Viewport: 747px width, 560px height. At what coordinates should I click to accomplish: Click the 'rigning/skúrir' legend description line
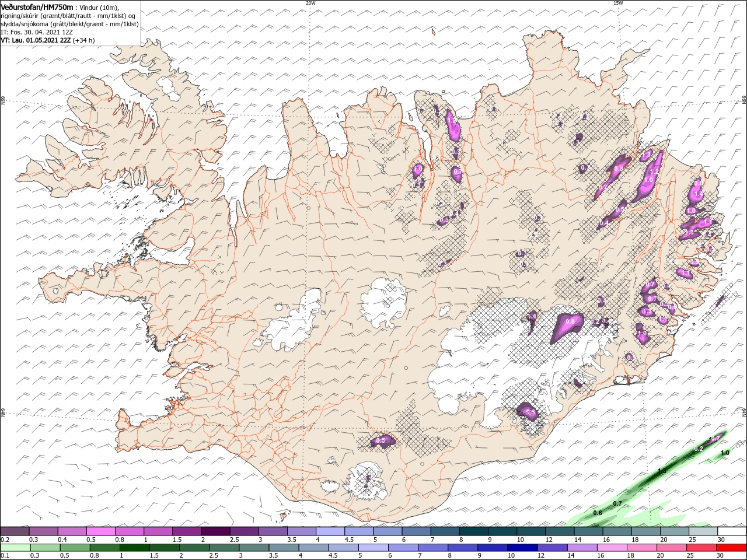point(69,16)
